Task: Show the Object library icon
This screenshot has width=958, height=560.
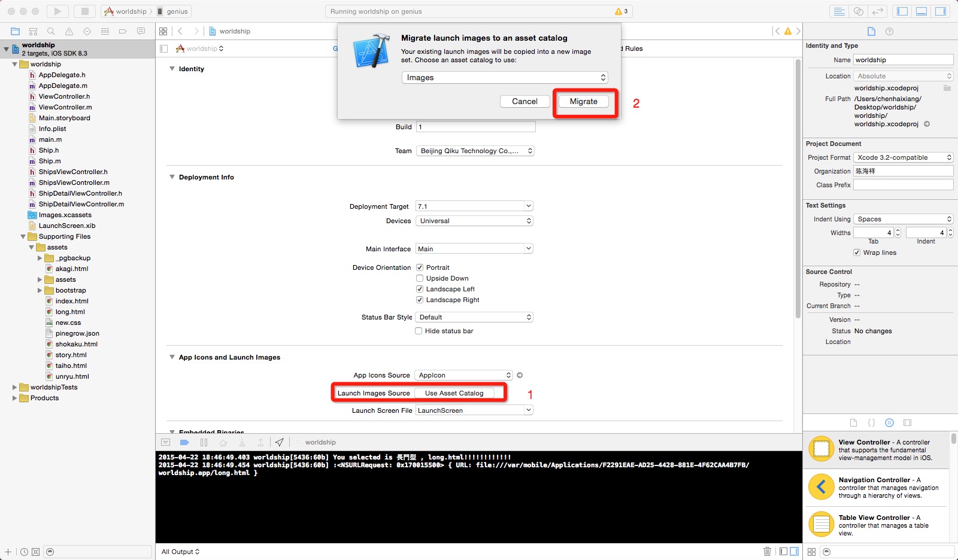Action: click(889, 422)
